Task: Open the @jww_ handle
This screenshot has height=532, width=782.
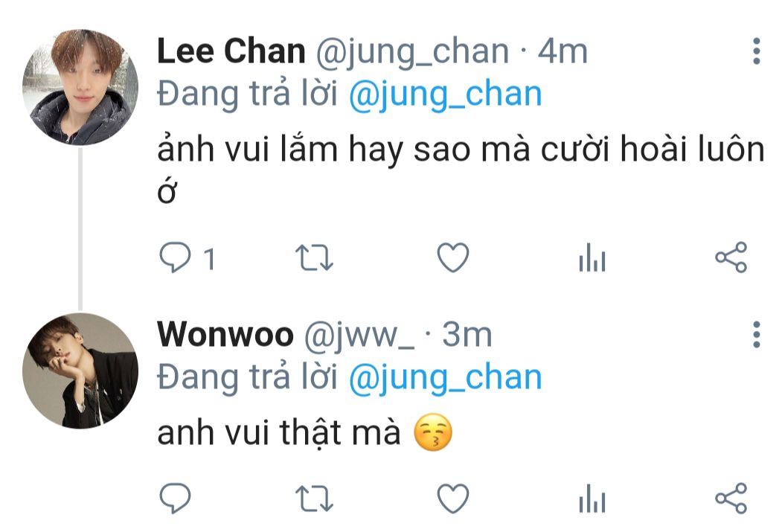Action: 359,336
